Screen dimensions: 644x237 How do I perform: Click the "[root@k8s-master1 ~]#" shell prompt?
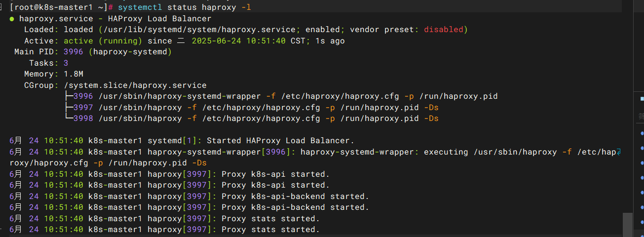coord(62,7)
